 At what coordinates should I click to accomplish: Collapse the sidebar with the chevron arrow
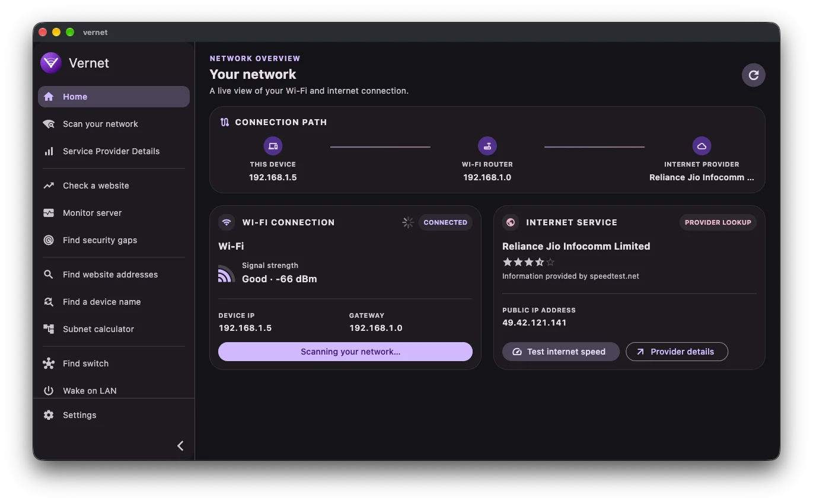(x=180, y=446)
